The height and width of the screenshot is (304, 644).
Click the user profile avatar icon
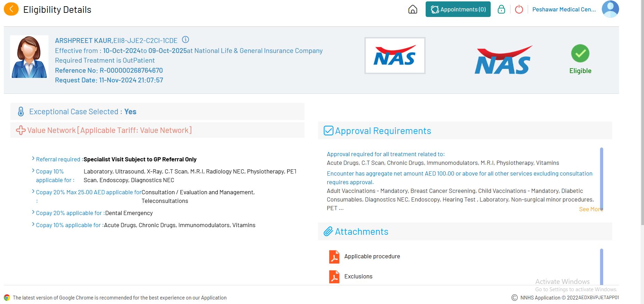point(610,9)
